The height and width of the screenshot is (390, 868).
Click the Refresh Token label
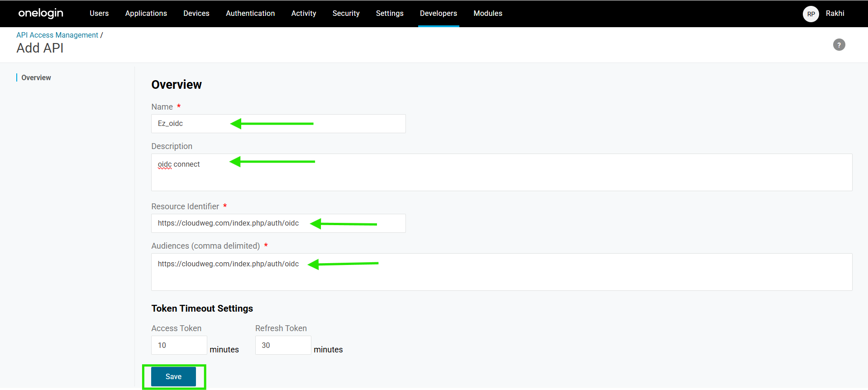coord(281,328)
